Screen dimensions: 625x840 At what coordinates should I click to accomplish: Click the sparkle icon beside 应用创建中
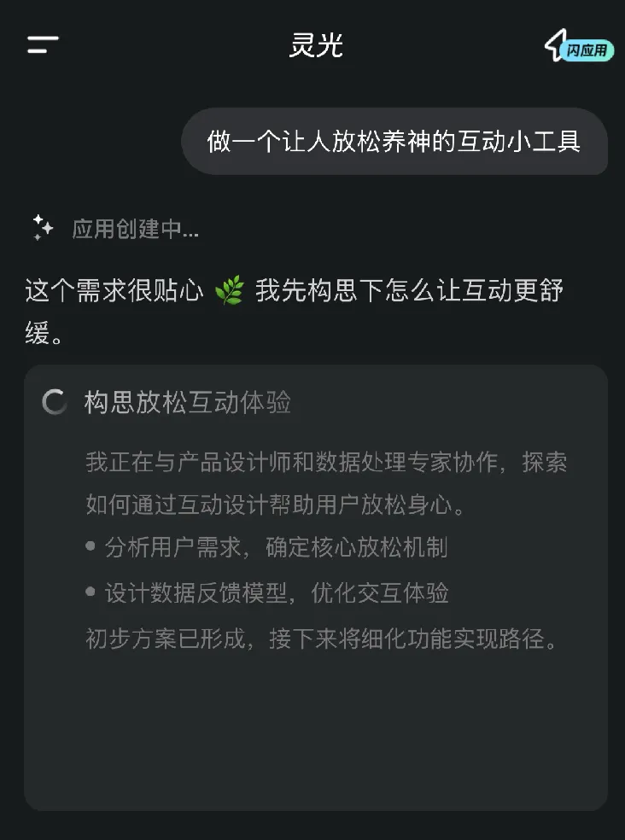43,229
